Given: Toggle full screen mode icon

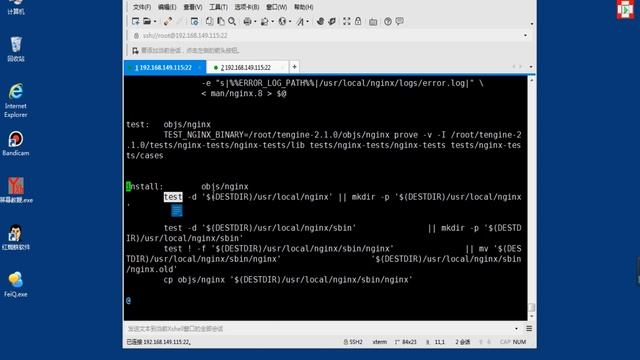Looking at the screenshot, I should (347, 21).
